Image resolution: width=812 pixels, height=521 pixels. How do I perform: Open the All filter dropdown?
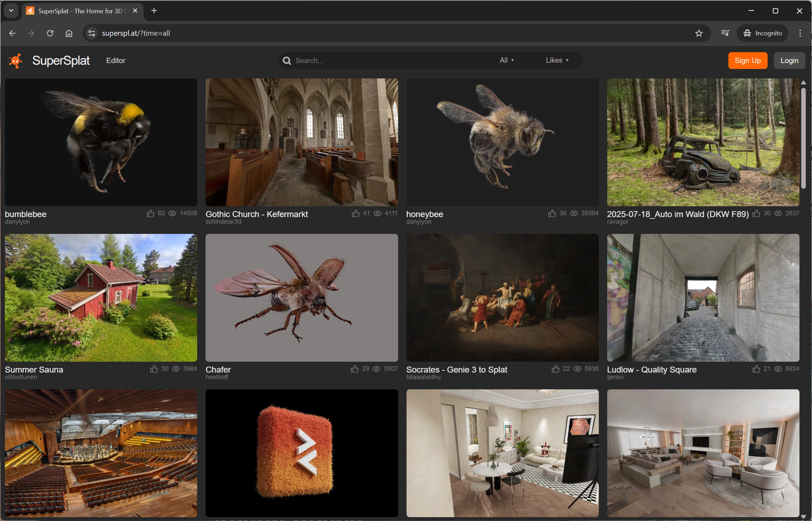pyautogui.click(x=506, y=61)
